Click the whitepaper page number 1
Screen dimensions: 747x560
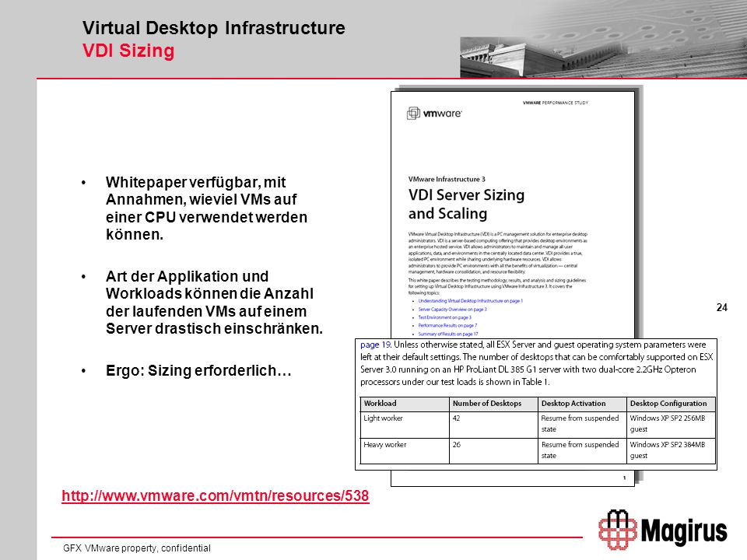click(x=624, y=478)
